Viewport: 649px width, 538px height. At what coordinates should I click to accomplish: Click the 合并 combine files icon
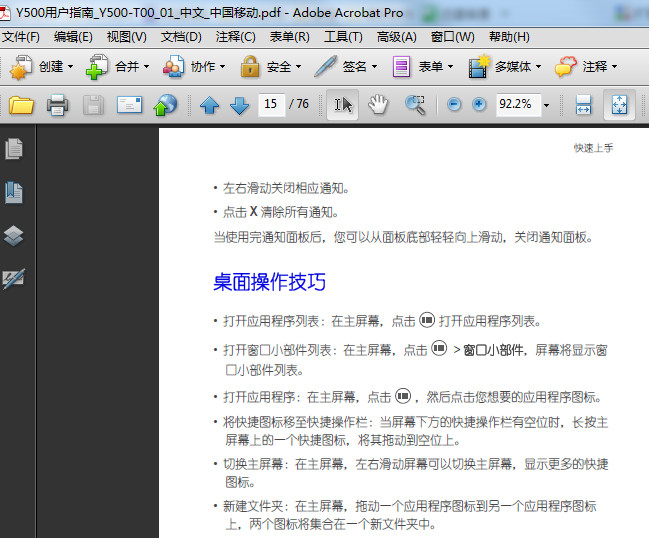click(97, 67)
